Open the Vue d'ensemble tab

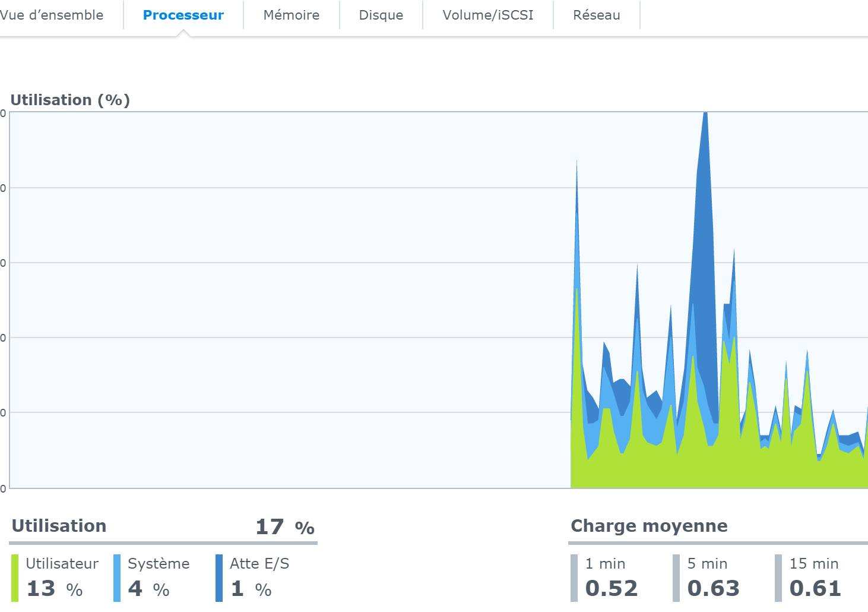pos(52,15)
